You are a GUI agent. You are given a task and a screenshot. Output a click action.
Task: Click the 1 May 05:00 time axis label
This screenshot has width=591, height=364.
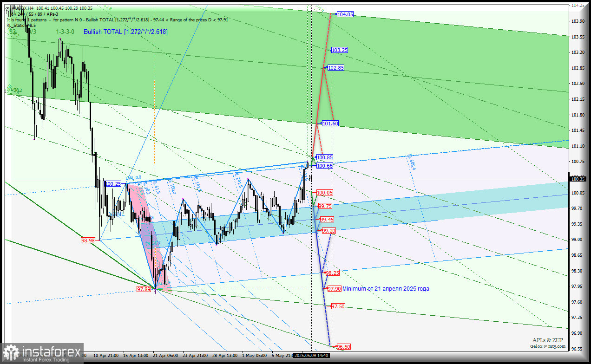[x=254, y=355]
